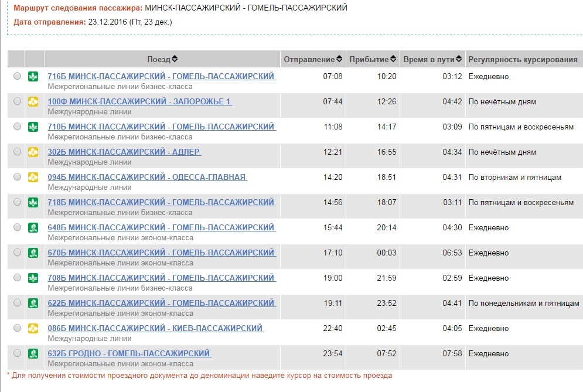
Task: Click green icon beside train 632Б Гродно
Action: click(x=34, y=353)
